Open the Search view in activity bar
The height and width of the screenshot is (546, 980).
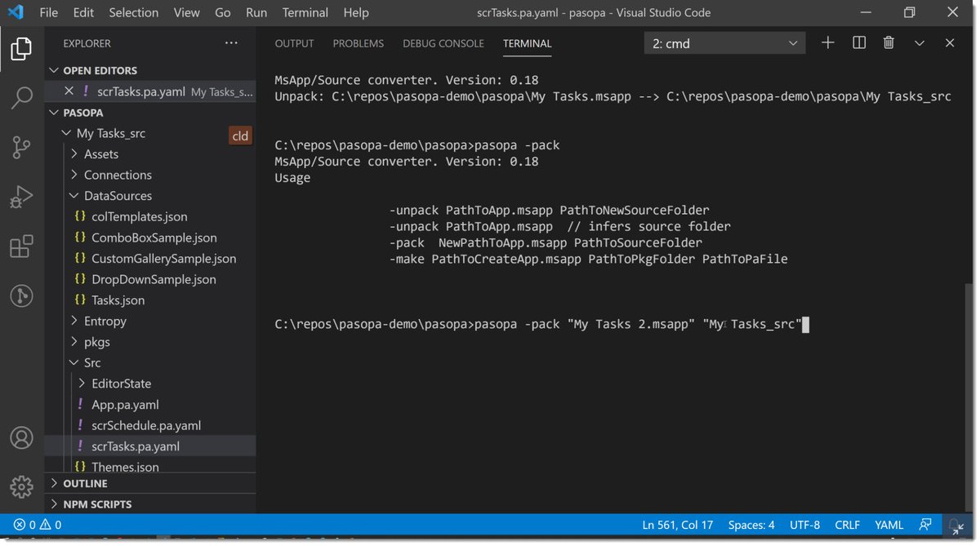21,98
